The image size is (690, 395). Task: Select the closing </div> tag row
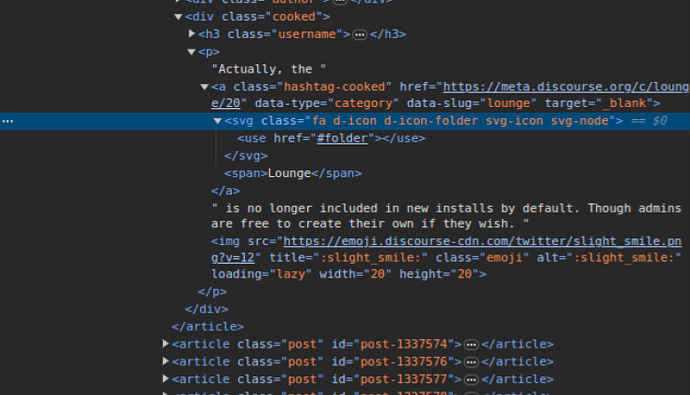tap(206, 309)
